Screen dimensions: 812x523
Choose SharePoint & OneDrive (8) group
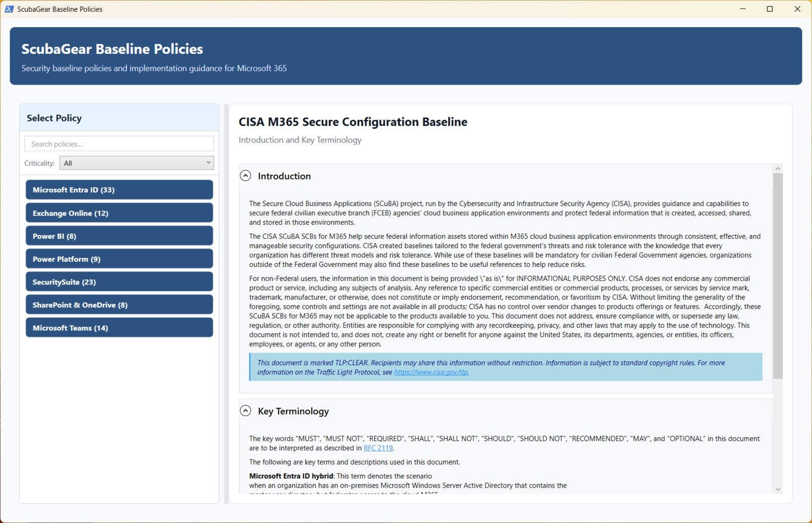tap(119, 304)
